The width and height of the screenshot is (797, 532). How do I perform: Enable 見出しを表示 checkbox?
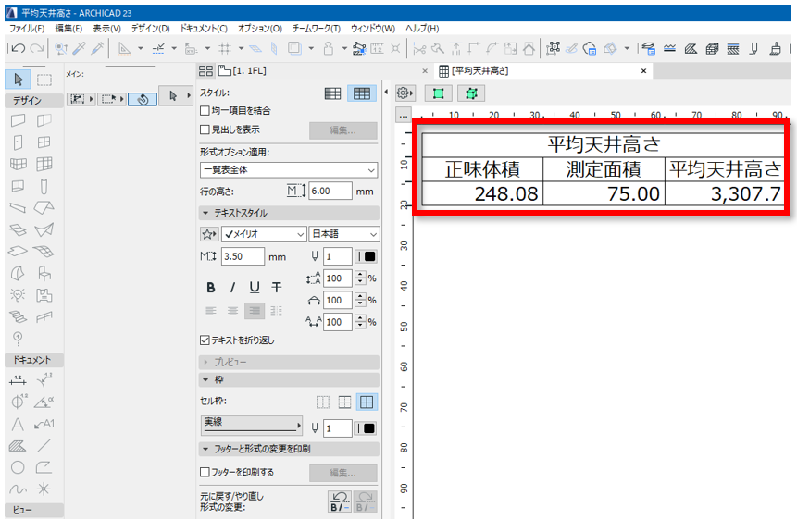pos(205,130)
